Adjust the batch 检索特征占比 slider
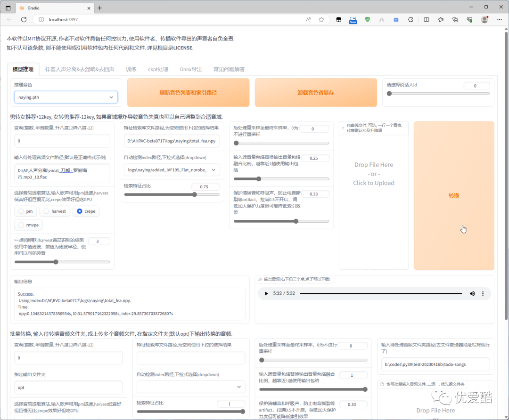 pos(191,412)
